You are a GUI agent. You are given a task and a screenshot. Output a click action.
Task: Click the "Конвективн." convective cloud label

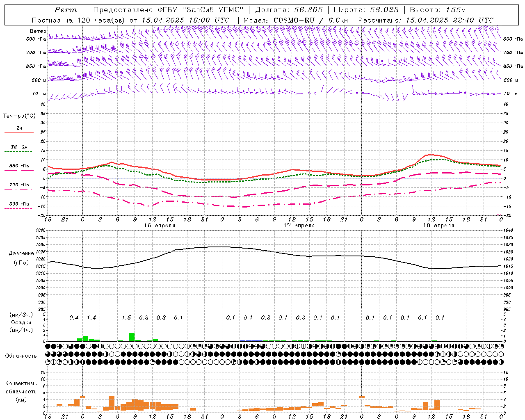point(21,383)
